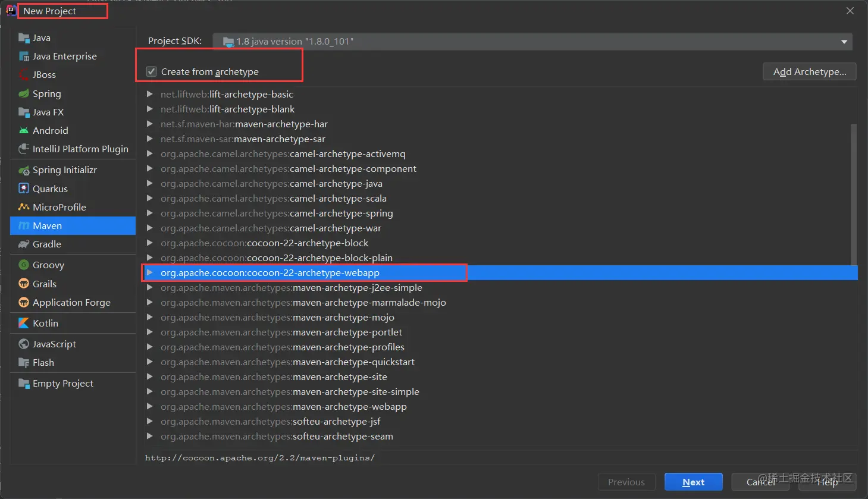Select camel-archetype-java row text
The width and height of the screenshot is (868, 499).
point(271,183)
